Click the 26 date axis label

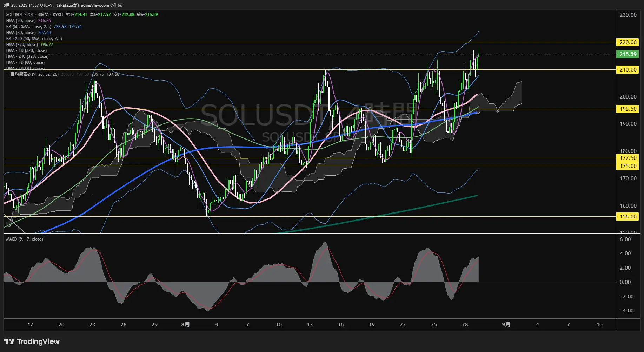[124, 325]
